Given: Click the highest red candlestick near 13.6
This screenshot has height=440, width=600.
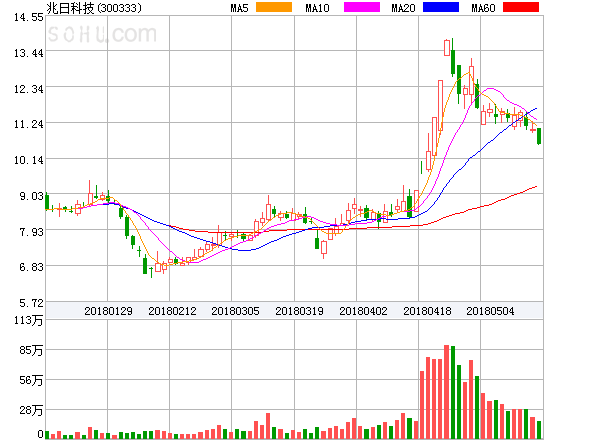Looking at the screenshot, I should pos(447,48).
